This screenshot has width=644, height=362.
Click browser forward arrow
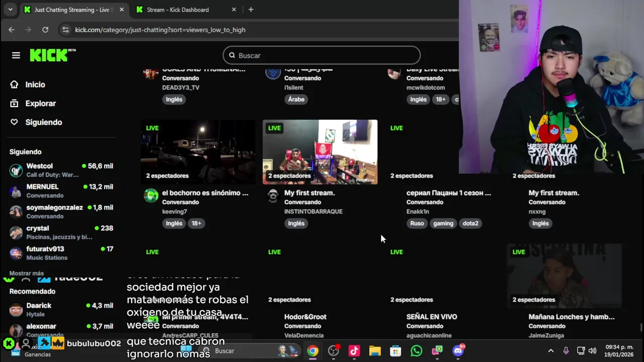point(28,30)
